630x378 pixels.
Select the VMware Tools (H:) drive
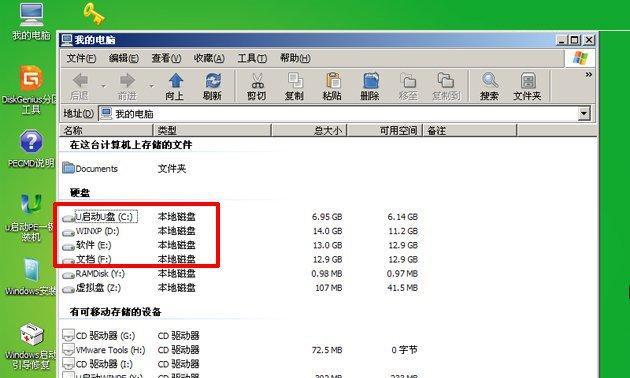point(104,349)
